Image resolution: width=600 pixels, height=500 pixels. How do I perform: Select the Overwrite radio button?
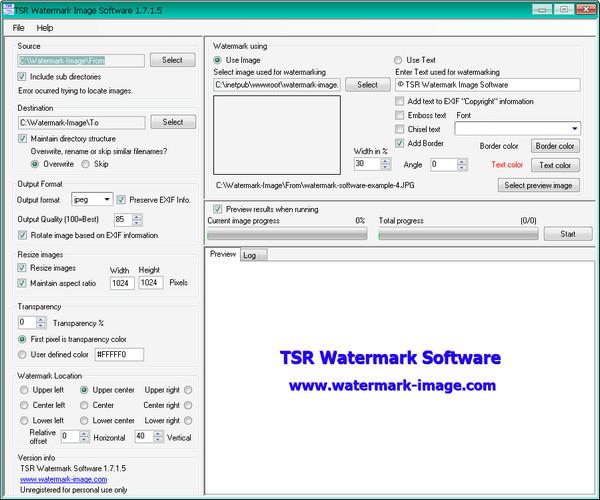(34, 164)
